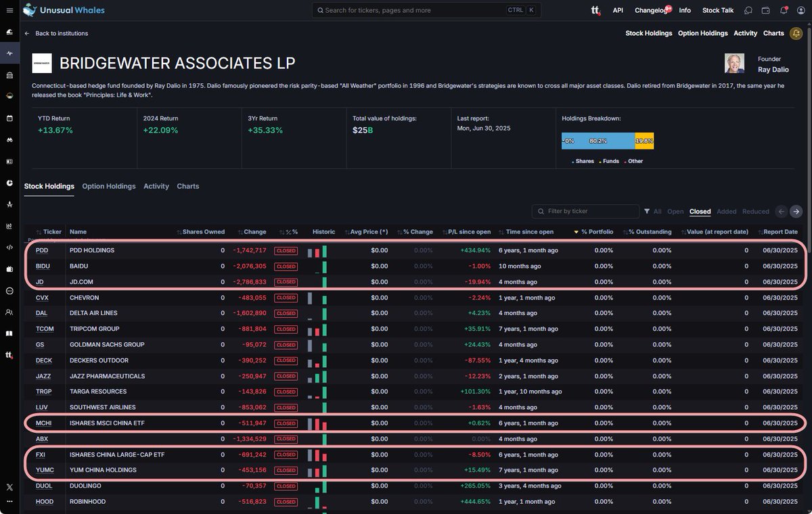Go to previous page with left arrow
This screenshot has height=514, width=812.
(781, 212)
